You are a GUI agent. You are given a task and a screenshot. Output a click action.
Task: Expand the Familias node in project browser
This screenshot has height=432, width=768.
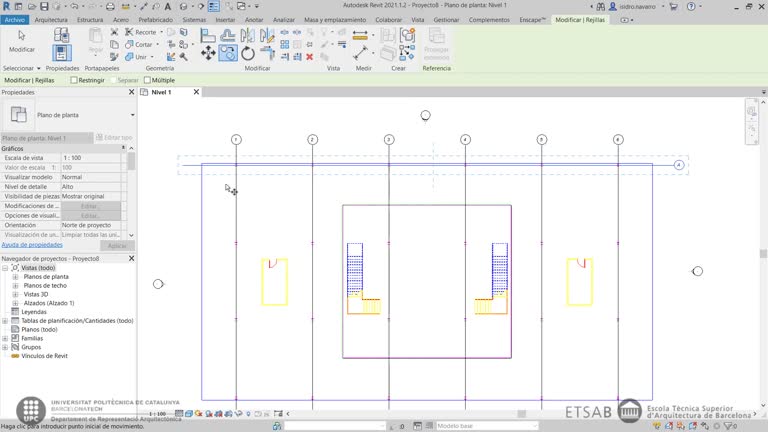click(x=5, y=338)
